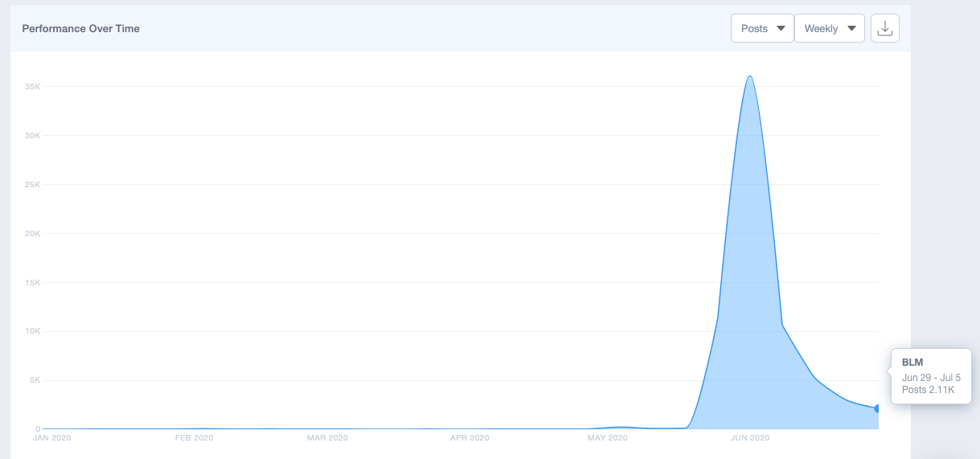Click the 20K y-axis label
This screenshot has height=459, width=980.
click(31, 233)
